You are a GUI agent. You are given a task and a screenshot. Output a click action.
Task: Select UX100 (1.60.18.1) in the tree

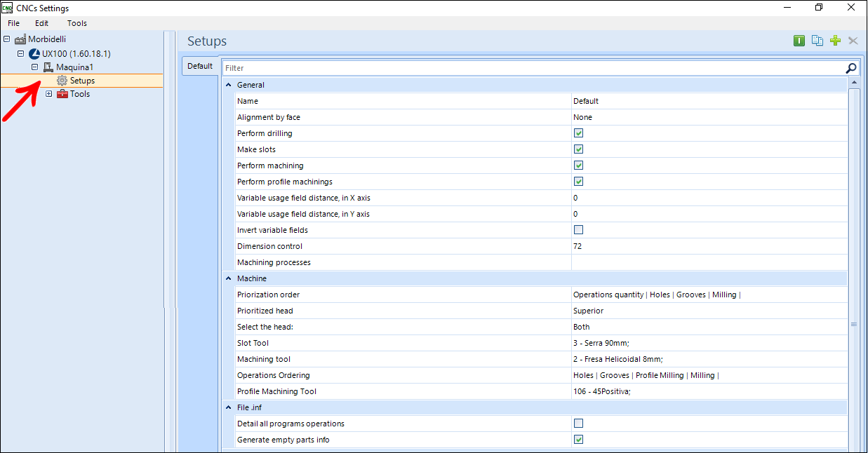[76, 53]
